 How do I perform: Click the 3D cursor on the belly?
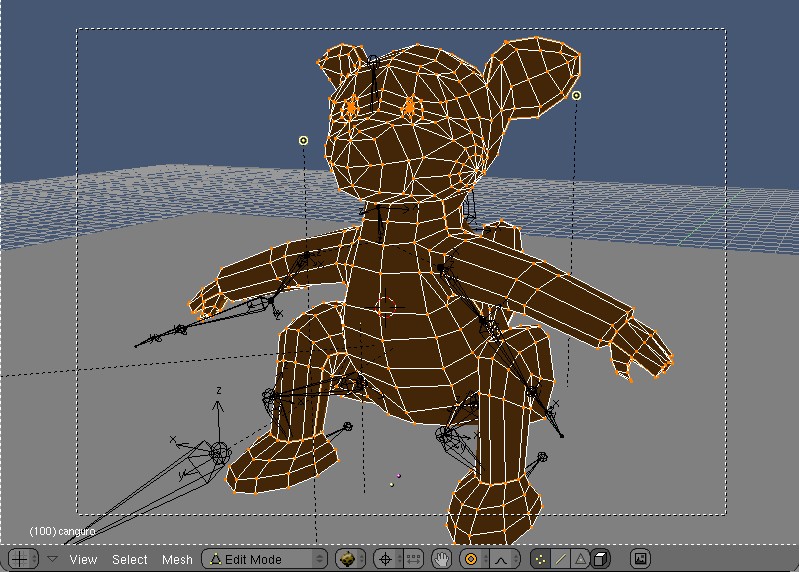click(386, 307)
